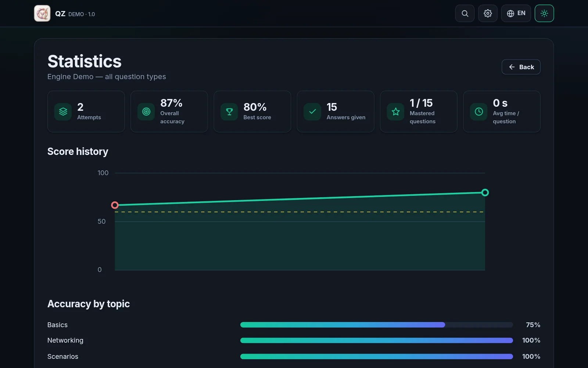Click the Best score trophy icon
Image resolution: width=588 pixels, height=368 pixels.
(x=229, y=112)
